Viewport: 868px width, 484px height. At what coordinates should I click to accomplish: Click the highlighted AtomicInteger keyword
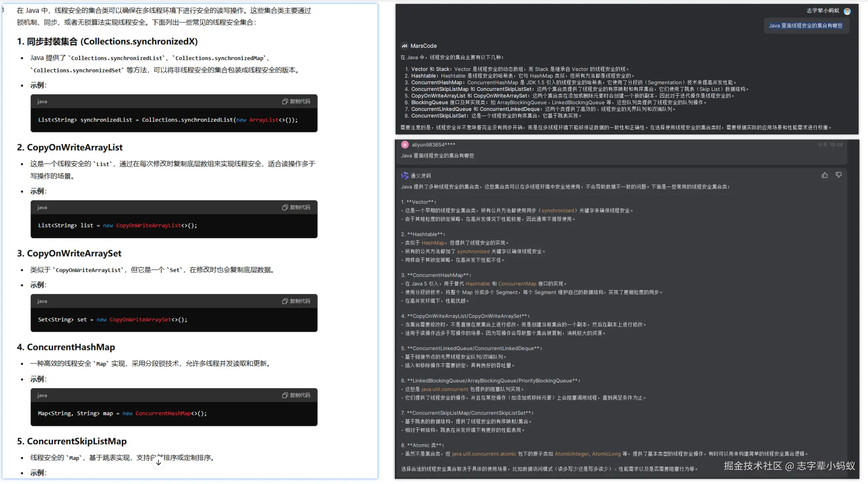[x=571, y=454]
